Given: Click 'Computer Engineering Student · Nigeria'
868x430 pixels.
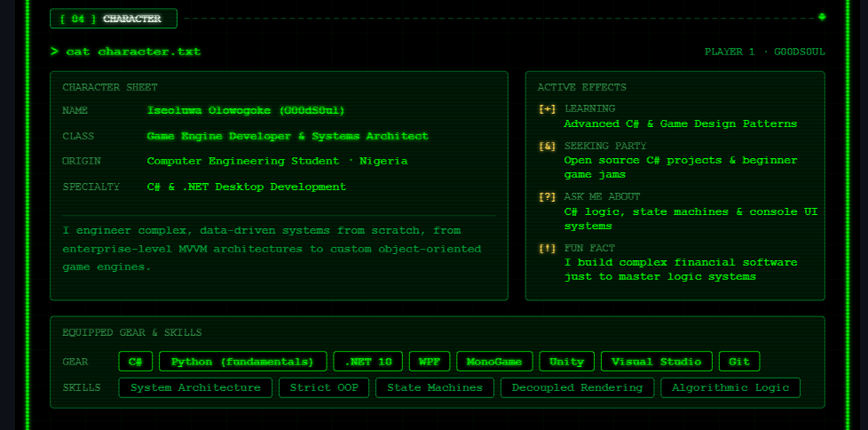Looking at the screenshot, I should pyautogui.click(x=277, y=162).
